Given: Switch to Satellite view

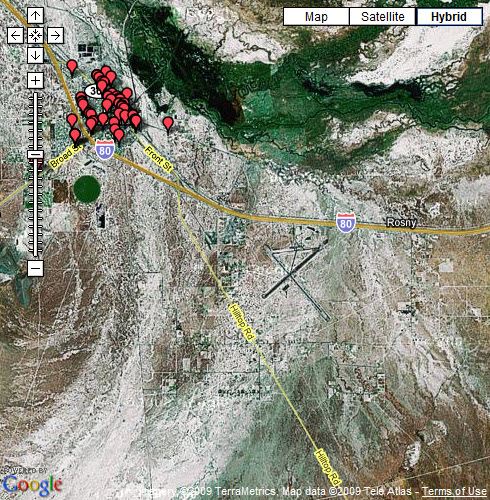Looking at the screenshot, I should (x=383, y=17).
